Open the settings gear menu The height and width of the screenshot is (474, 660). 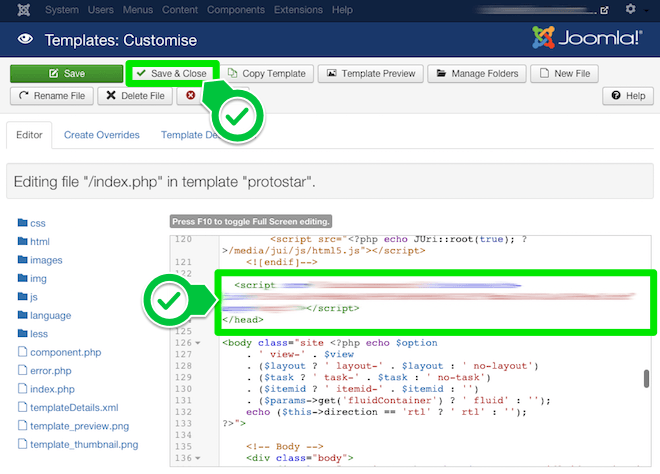click(x=629, y=10)
